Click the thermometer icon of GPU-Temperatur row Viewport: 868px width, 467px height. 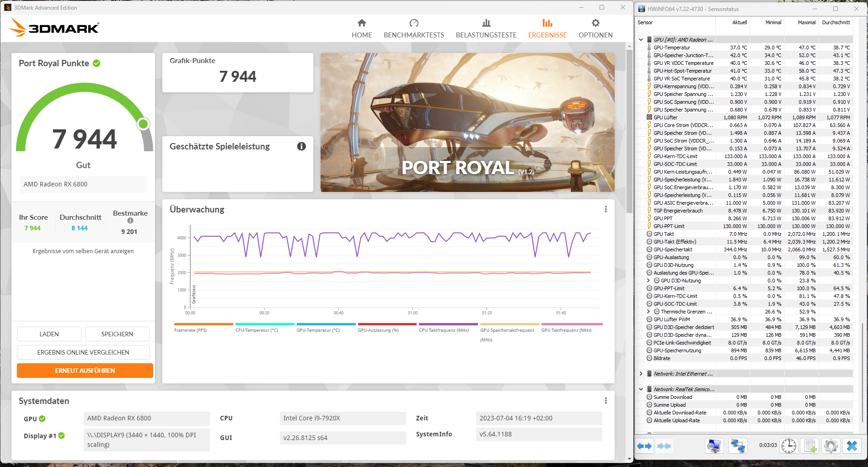coord(649,48)
